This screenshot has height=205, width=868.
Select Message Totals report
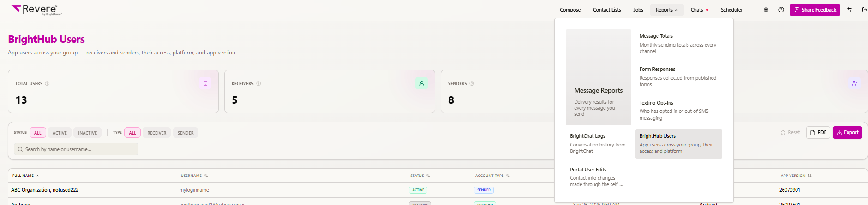coord(679,43)
